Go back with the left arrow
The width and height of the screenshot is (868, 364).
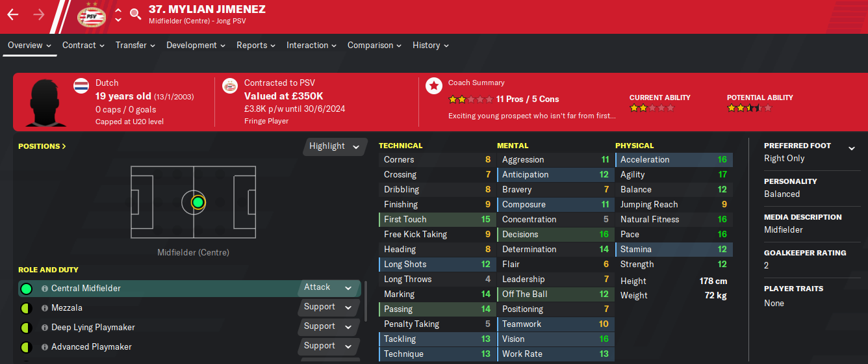pos(13,15)
